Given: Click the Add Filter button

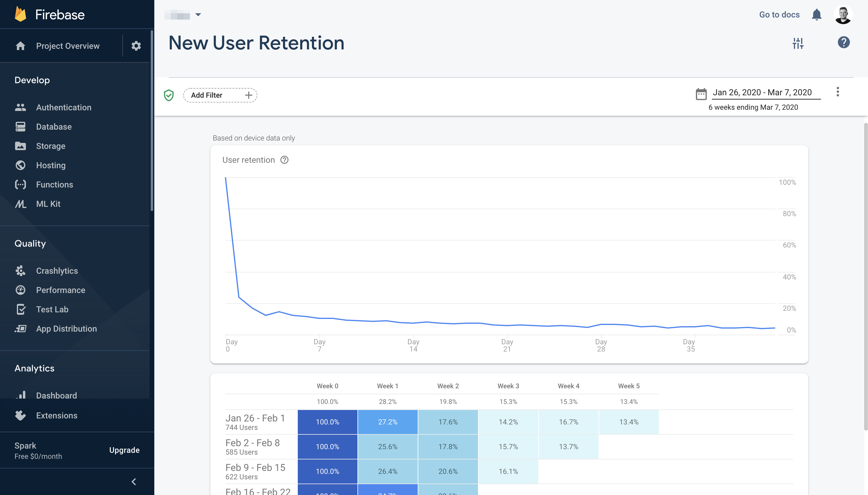Looking at the screenshot, I should coord(220,95).
